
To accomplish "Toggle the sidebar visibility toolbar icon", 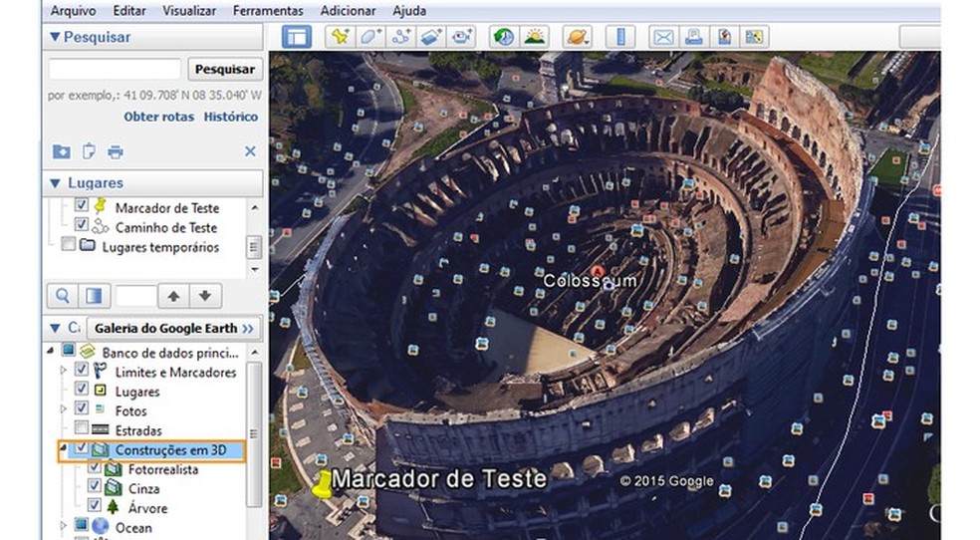I will coord(296,37).
